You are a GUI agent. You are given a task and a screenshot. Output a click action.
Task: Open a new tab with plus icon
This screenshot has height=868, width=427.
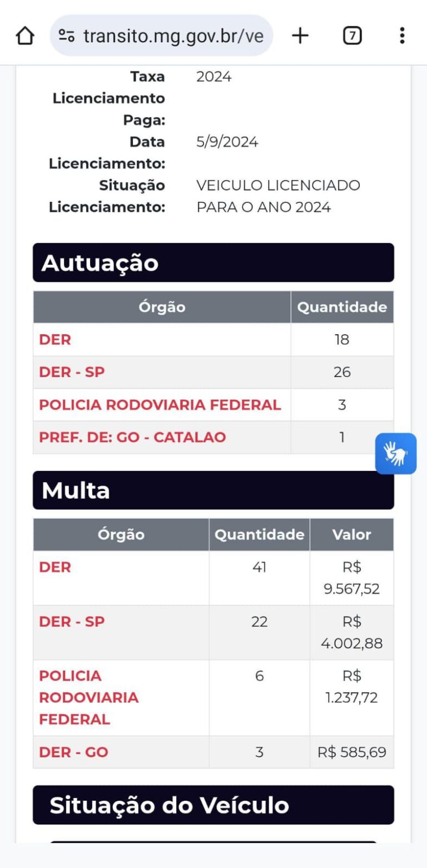click(300, 36)
